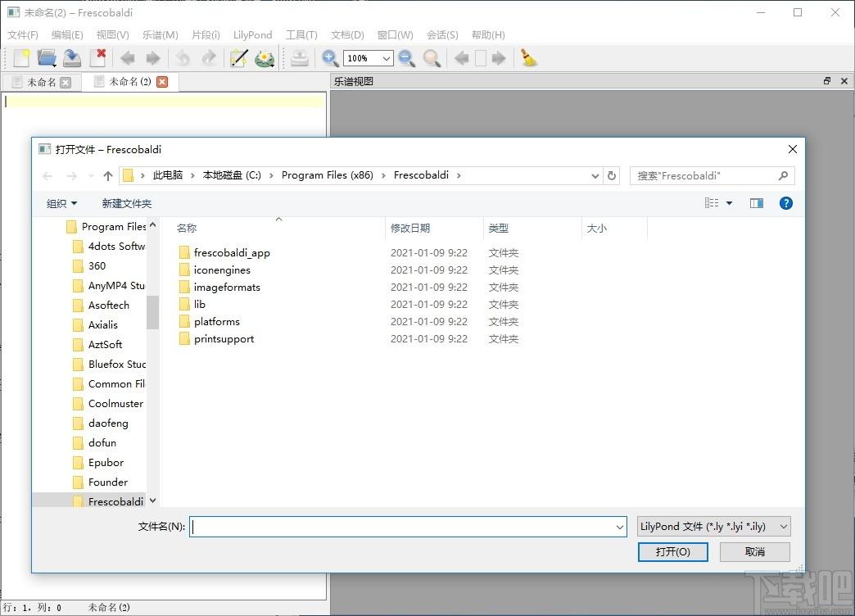Close the 打开文件 dialog
The width and height of the screenshot is (855, 616).
point(792,150)
